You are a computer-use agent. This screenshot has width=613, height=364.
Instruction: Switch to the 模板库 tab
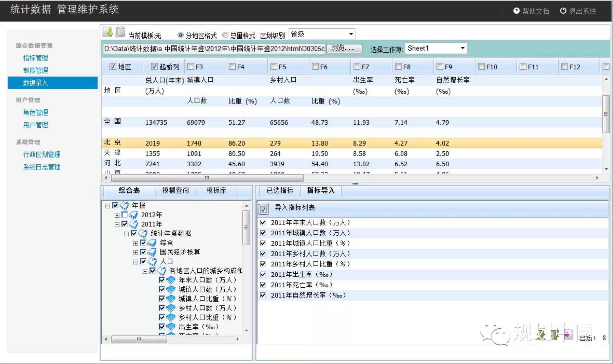(216, 191)
